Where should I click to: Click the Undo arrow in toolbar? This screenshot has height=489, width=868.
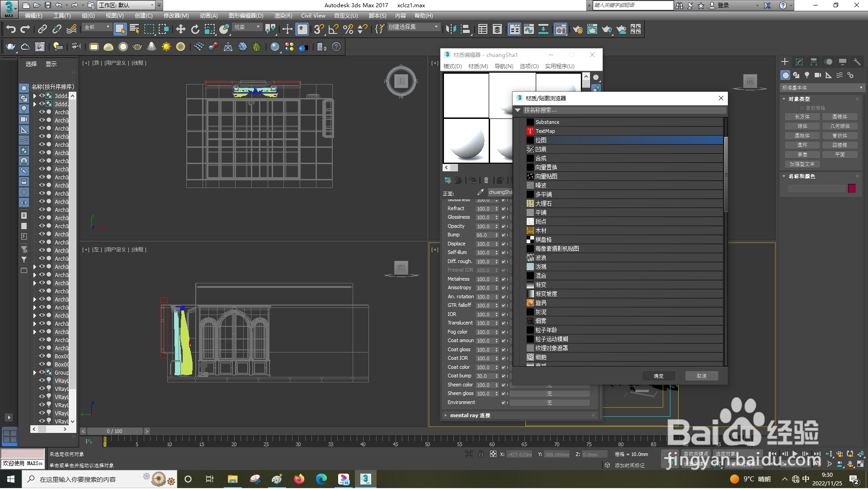(11, 29)
